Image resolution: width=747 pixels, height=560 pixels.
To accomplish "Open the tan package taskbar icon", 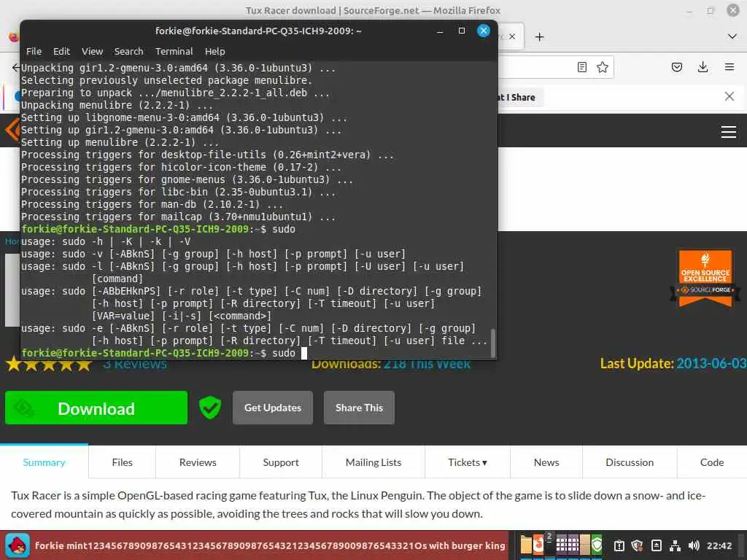I will point(585,545).
